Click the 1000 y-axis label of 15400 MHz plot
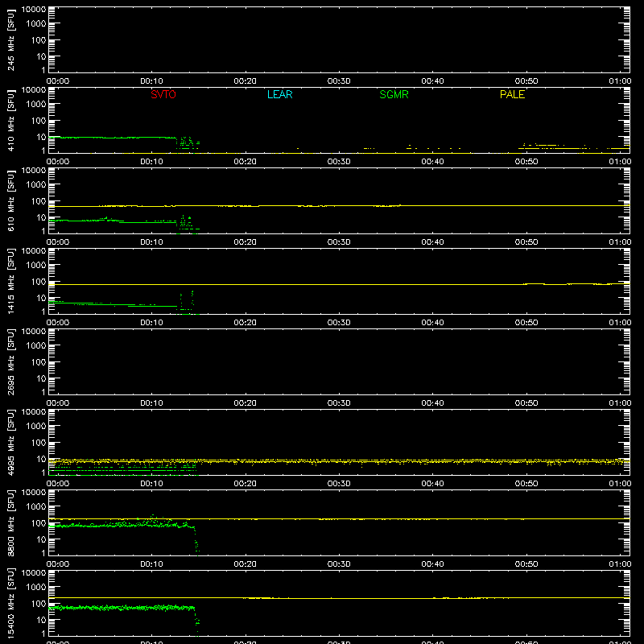 36,588
